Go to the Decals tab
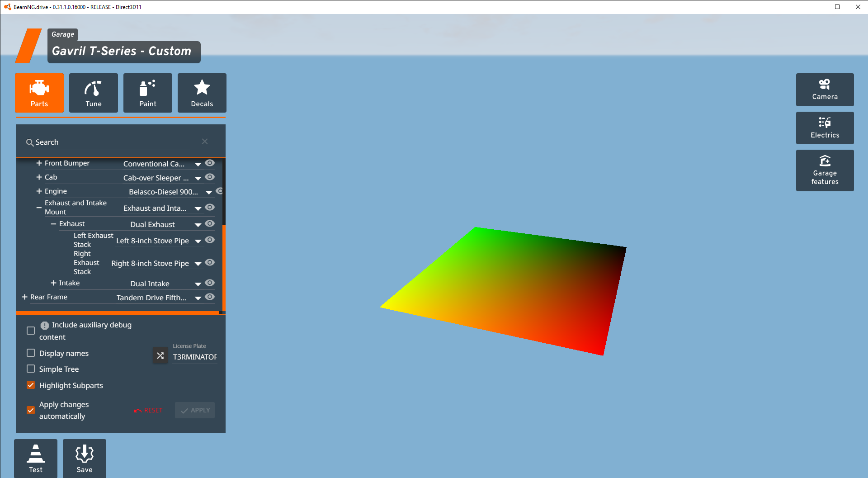The image size is (868, 478). 202,93
